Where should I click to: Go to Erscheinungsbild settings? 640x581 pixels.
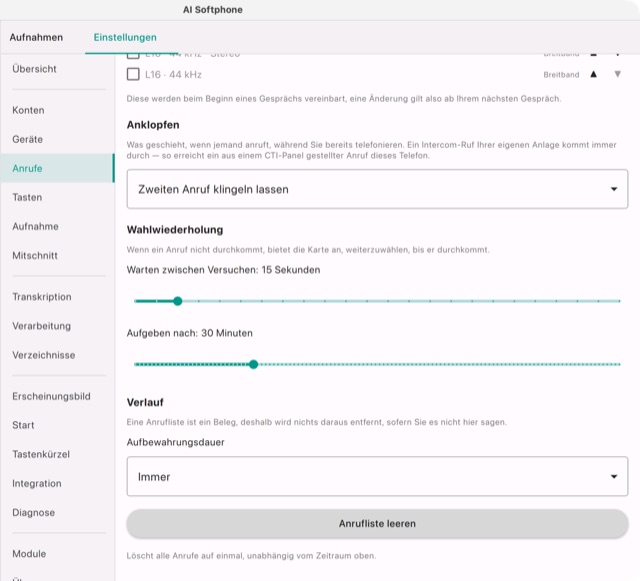pos(57,396)
